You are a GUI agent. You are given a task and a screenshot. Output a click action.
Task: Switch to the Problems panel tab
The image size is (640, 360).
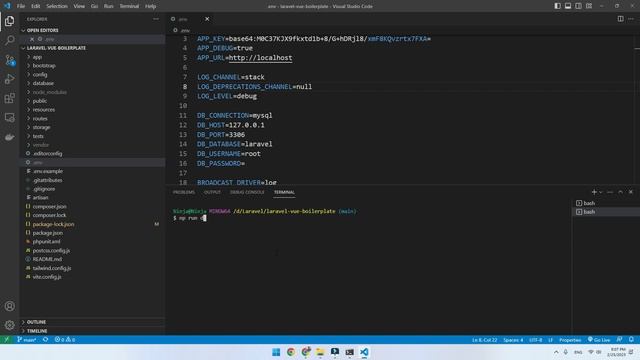tap(184, 192)
